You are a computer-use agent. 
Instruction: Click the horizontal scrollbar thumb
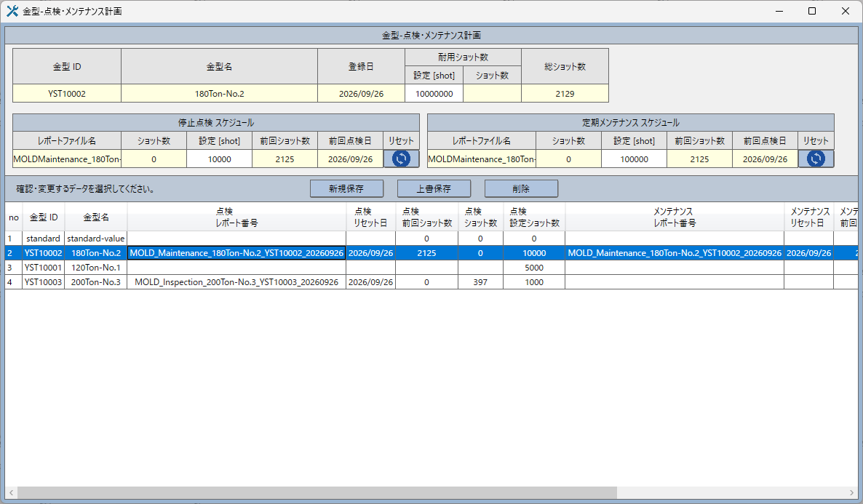tap(317, 492)
